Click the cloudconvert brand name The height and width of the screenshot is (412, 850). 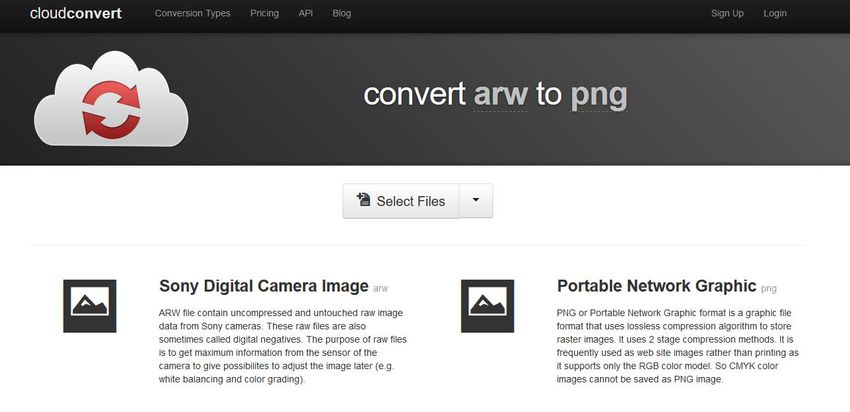coord(75,14)
